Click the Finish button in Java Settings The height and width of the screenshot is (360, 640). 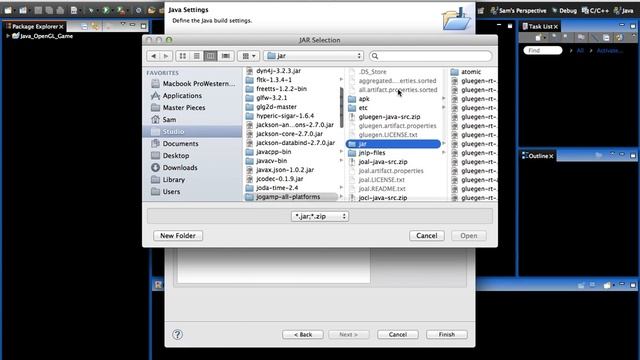447,334
